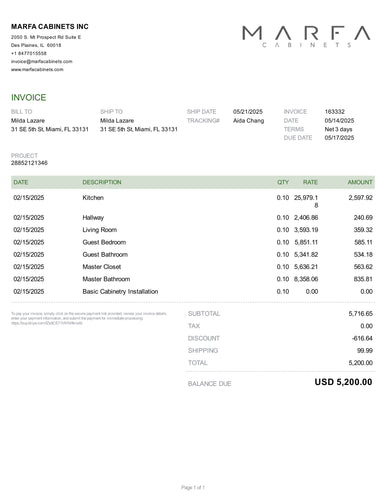386x500 pixels.
Task: Select the balance due USD 5,200.00
Action: (343, 382)
